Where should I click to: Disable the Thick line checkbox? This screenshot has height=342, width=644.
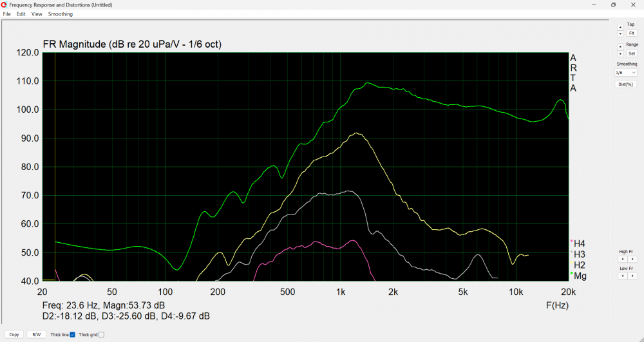[x=73, y=334]
